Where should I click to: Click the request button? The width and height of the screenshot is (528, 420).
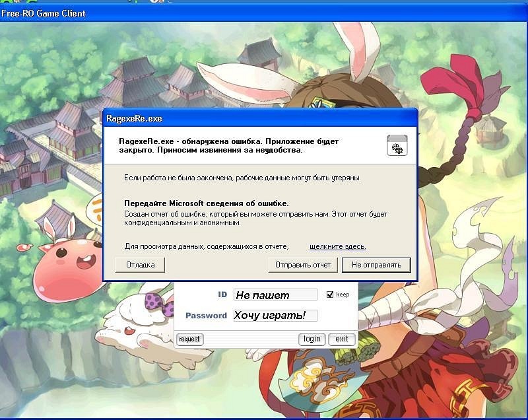(189, 339)
